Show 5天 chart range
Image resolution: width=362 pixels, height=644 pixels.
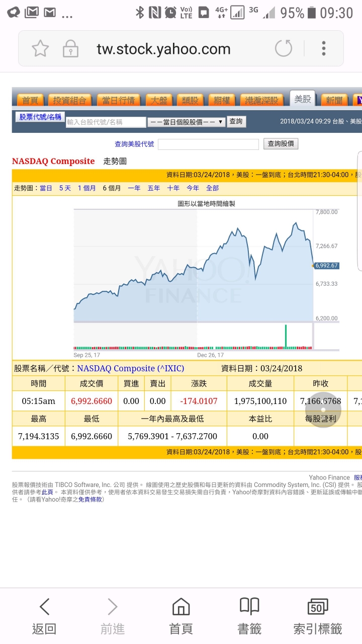65,188
